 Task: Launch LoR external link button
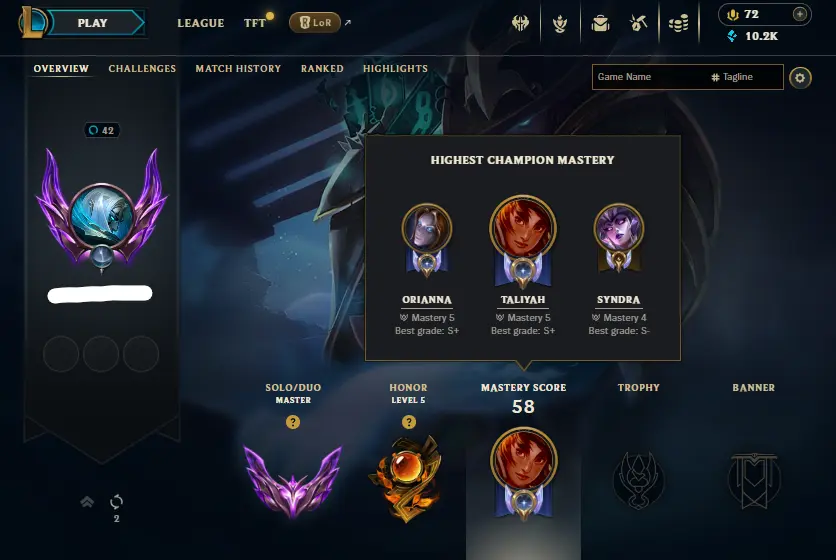pos(315,22)
